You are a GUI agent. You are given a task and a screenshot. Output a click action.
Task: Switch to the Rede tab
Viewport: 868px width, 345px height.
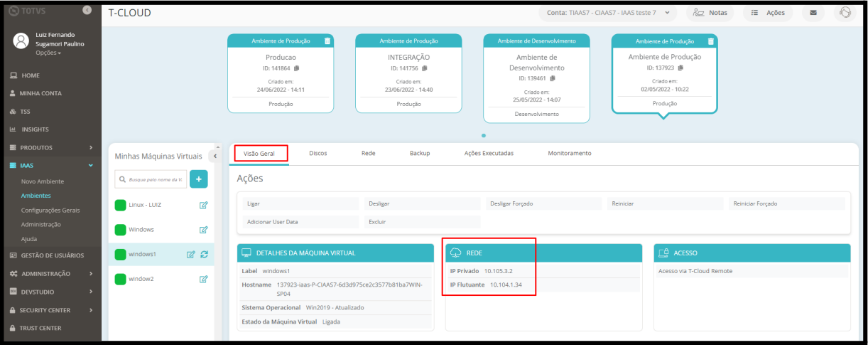point(368,153)
